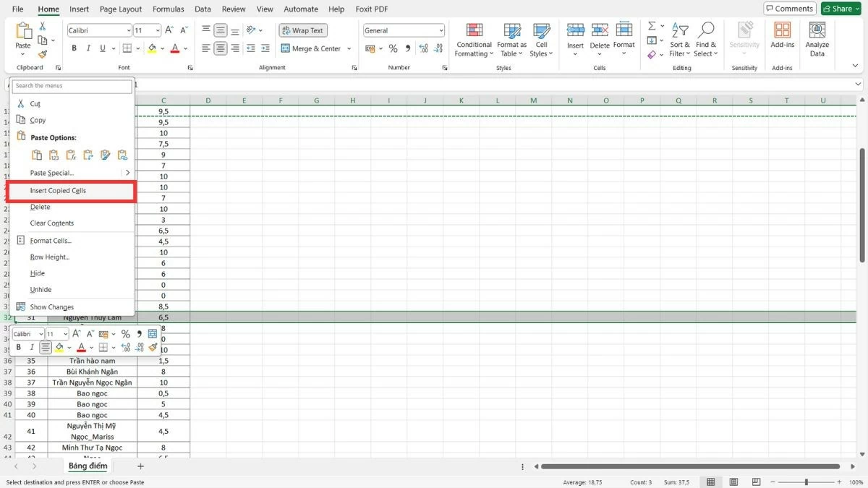Toggle Wrap Text in the Alignment group

click(x=302, y=30)
